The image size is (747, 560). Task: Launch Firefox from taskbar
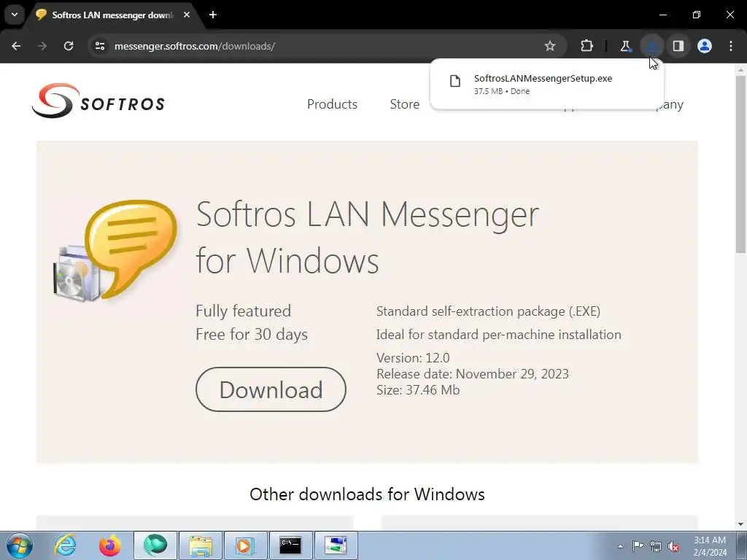click(109, 545)
